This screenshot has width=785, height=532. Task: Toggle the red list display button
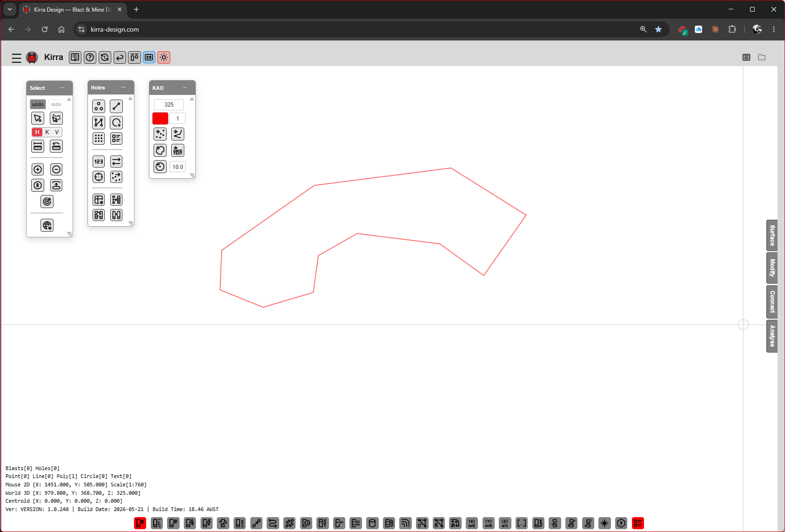pos(638,523)
